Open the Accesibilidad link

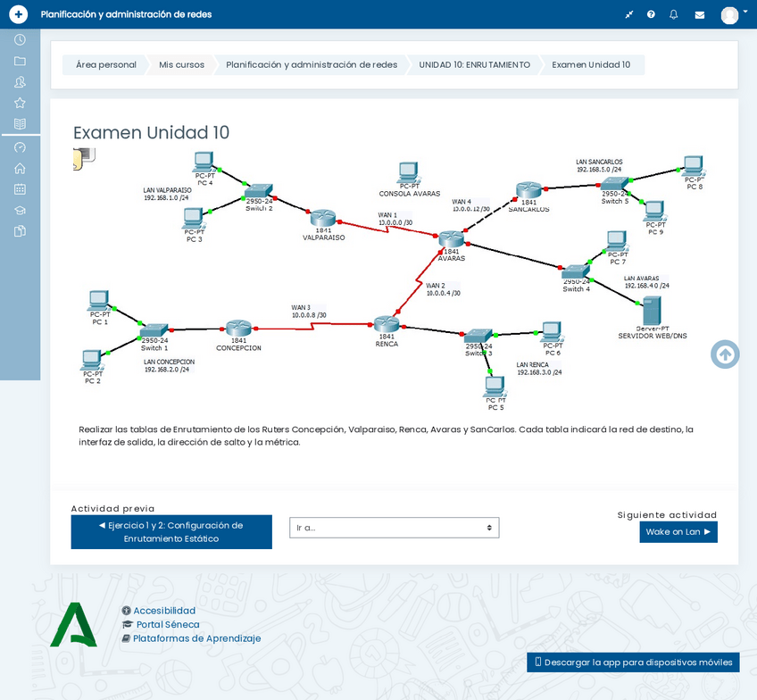click(x=164, y=611)
